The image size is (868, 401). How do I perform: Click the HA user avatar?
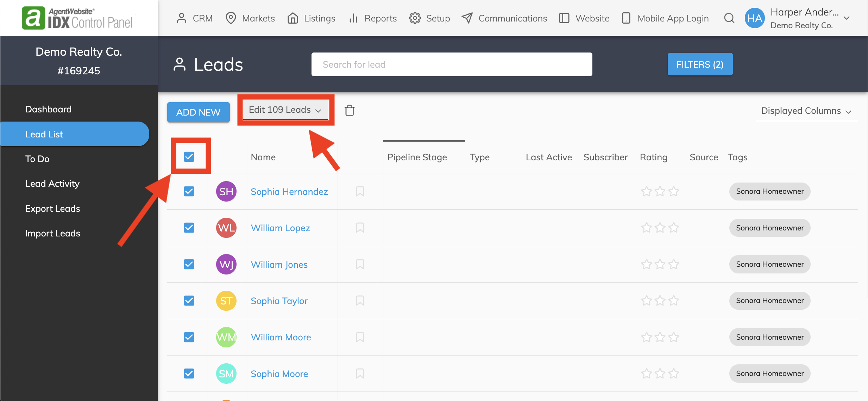tap(755, 18)
